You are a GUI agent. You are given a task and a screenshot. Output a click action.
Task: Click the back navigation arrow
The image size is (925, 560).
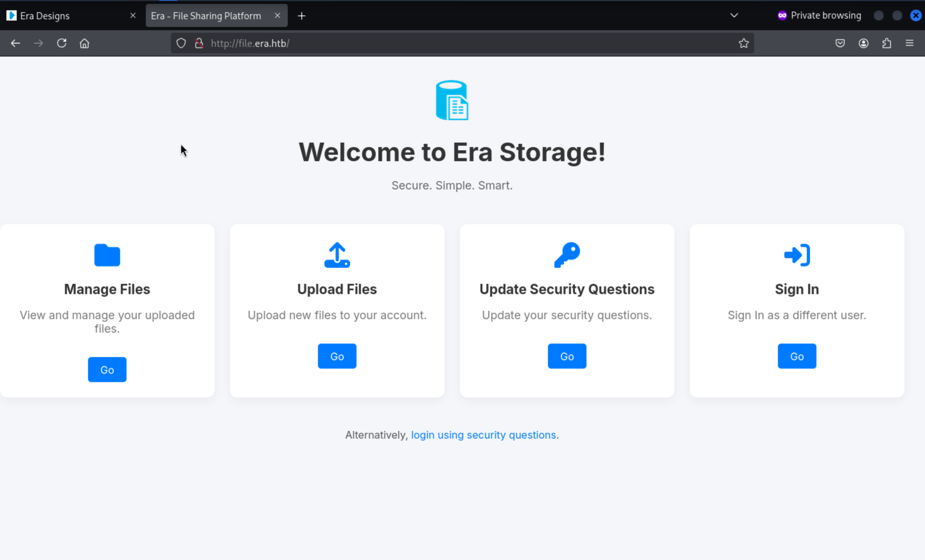coord(15,43)
